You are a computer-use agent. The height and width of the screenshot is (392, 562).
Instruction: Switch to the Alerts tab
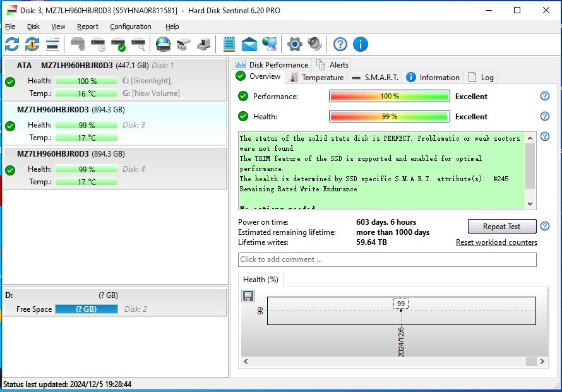point(332,64)
